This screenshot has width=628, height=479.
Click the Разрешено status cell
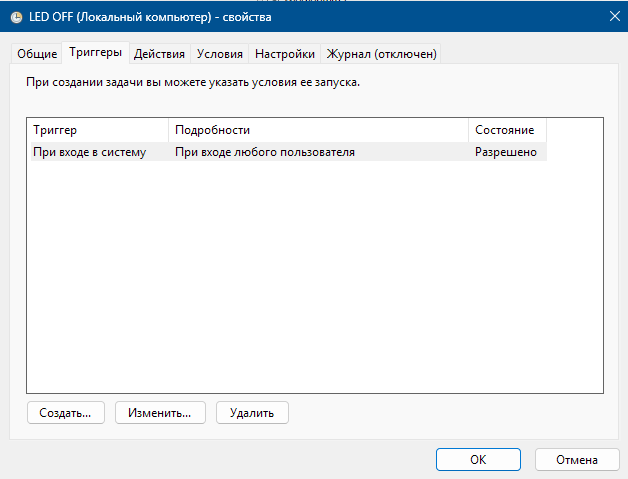click(506, 152)
